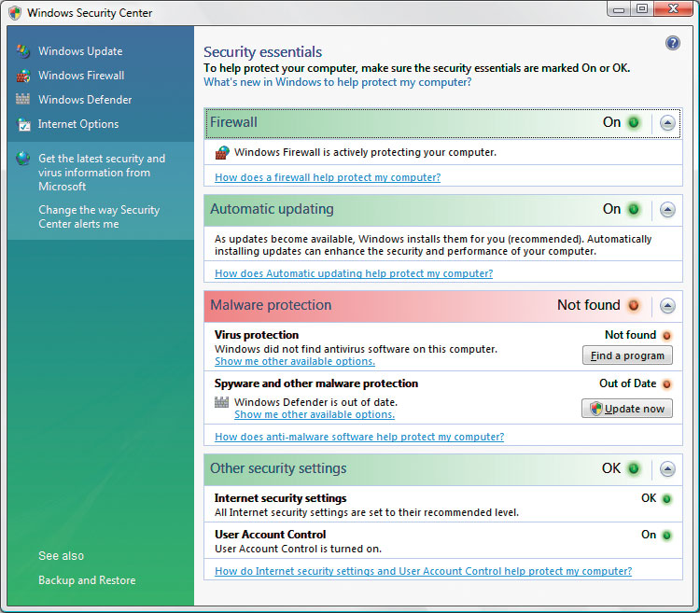Collapse the Malware protection section

[667, 305]
